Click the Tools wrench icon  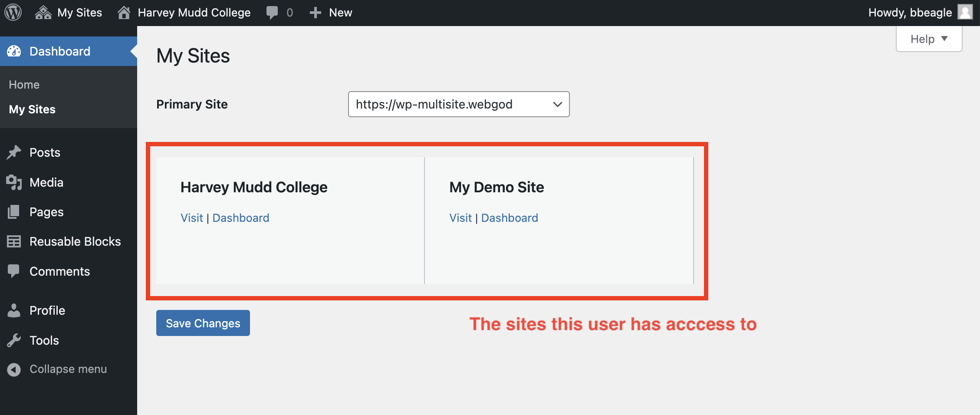coord(14,340)
